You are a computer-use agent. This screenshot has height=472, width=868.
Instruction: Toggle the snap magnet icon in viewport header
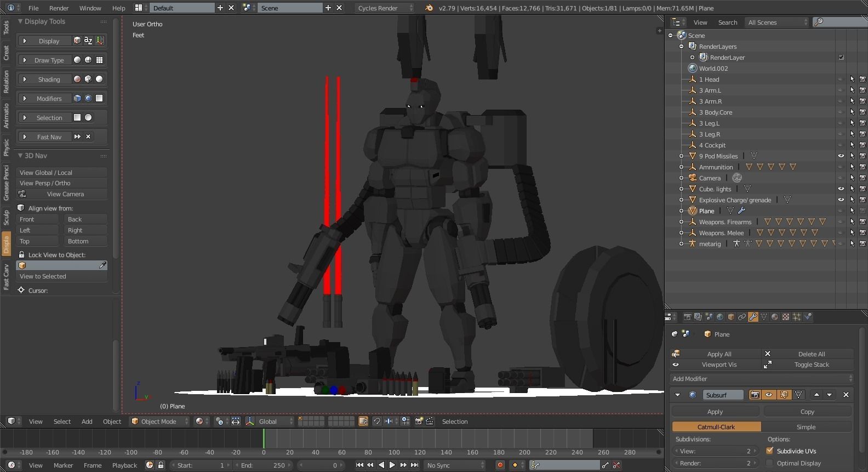376,421
